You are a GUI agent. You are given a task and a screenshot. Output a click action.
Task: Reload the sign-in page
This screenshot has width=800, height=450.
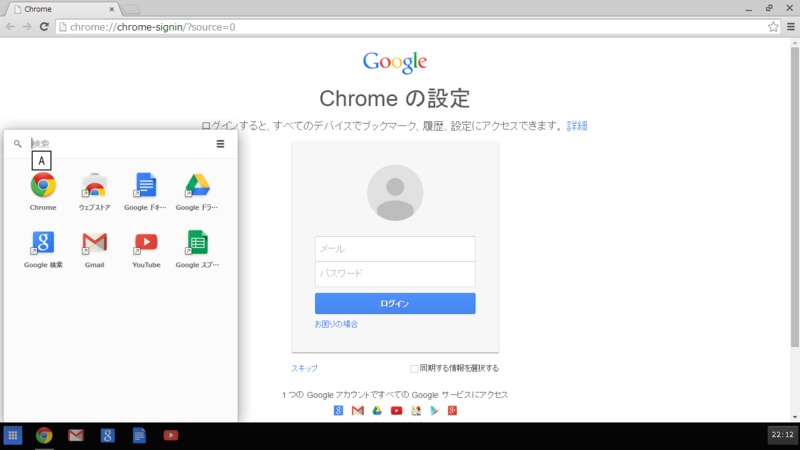click(x=44, y=27)
